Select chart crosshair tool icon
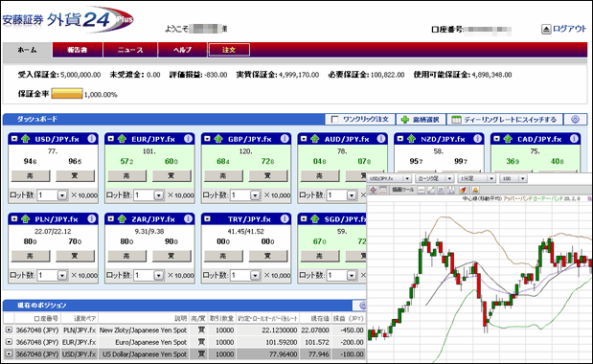The height and width of the screenshot is (364, 593). click(373, 190)
